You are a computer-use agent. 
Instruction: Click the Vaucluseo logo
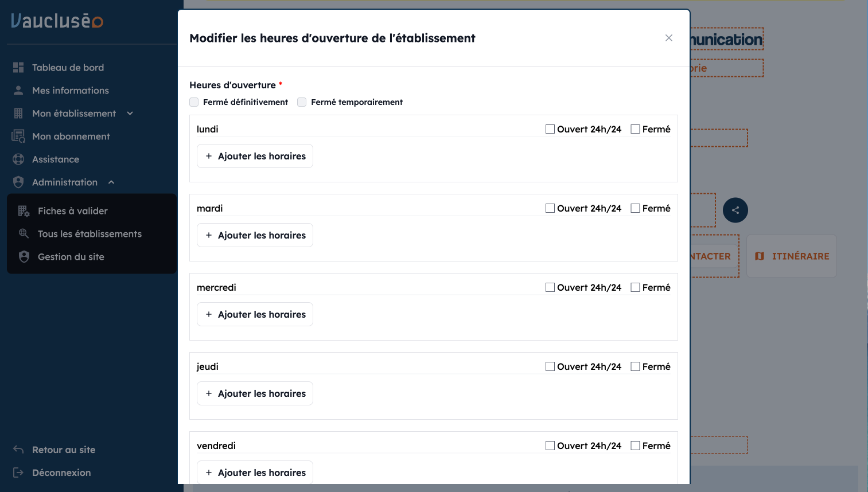[x=57, y=21]
